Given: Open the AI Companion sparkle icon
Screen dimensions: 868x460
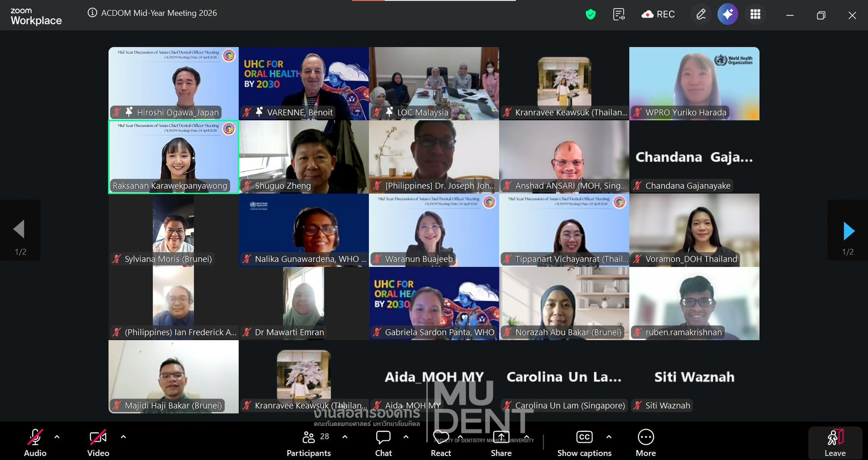Looking at the screenshot, I should coord(727,14).
